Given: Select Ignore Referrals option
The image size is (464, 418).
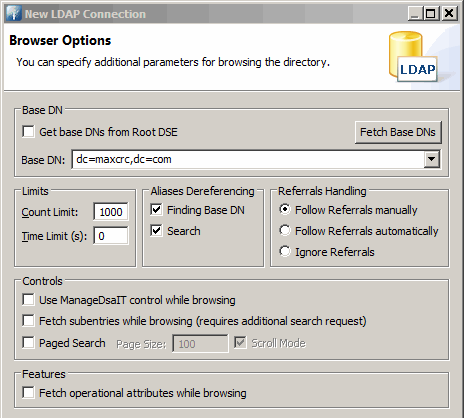Looking at the screenshot, I should (x=285, y=252).
